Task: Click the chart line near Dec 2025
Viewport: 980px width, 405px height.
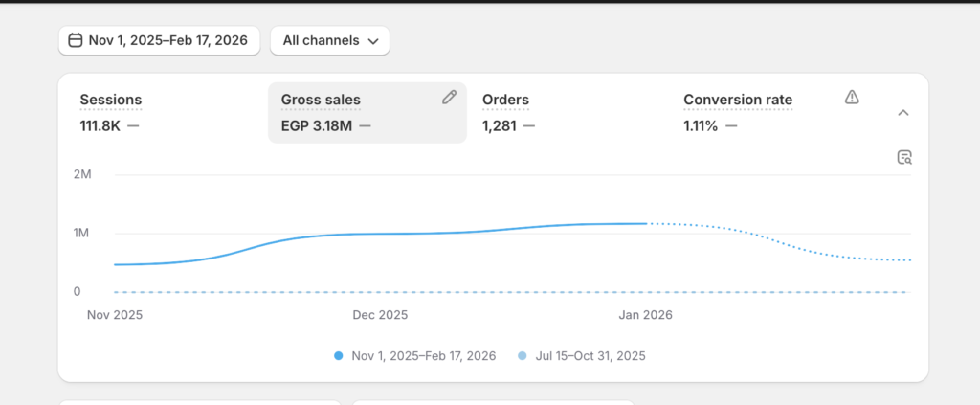Action: (380, 234)
